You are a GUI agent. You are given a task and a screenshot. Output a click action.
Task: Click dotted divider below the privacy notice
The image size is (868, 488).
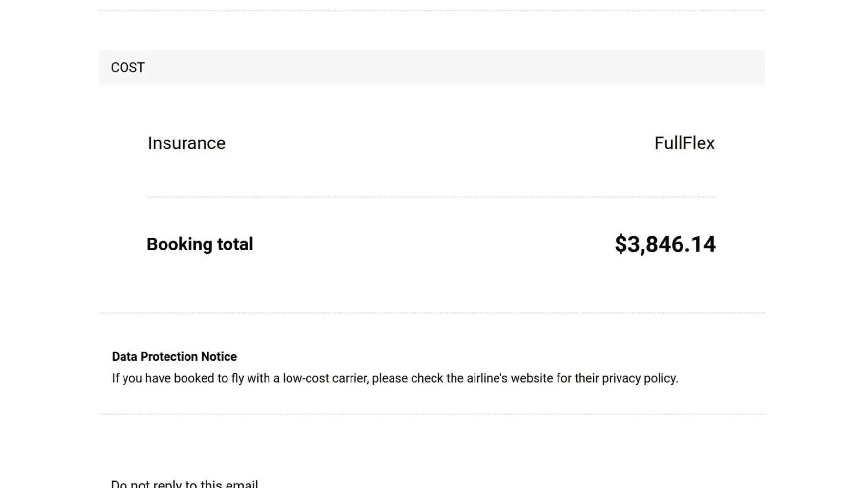[432, 414]
